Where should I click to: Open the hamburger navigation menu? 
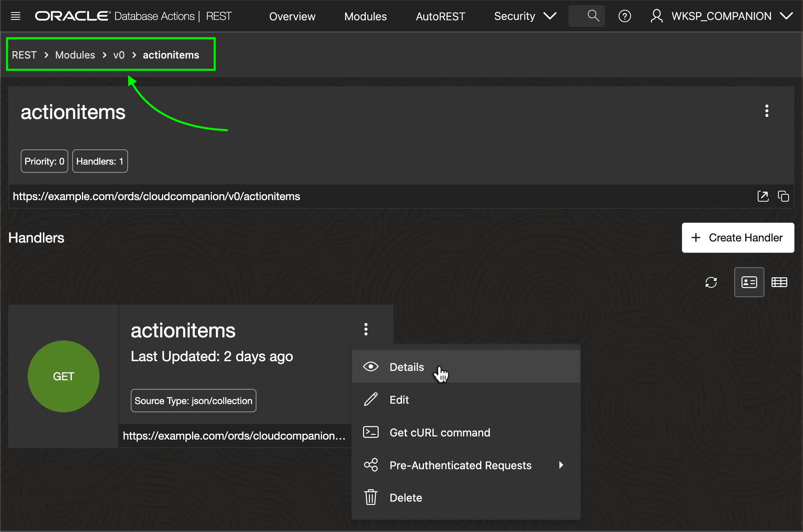point(16,16)
